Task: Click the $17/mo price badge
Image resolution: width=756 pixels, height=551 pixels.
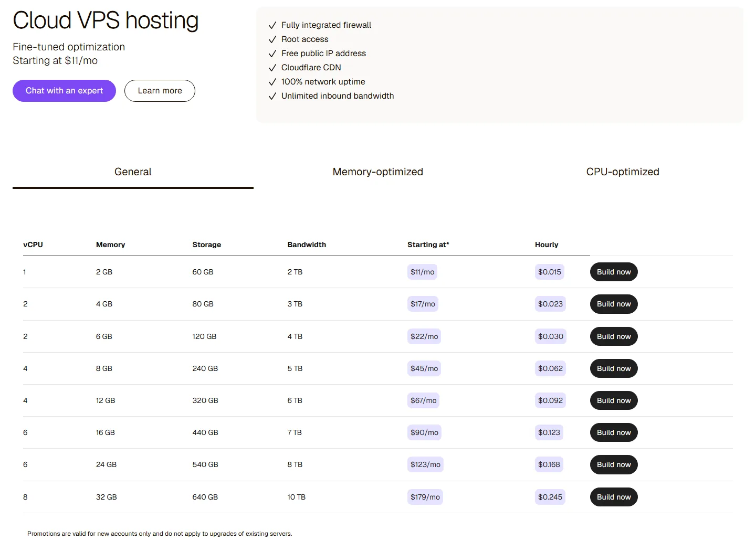Action: pyautogui.click(x=423, y=304)
